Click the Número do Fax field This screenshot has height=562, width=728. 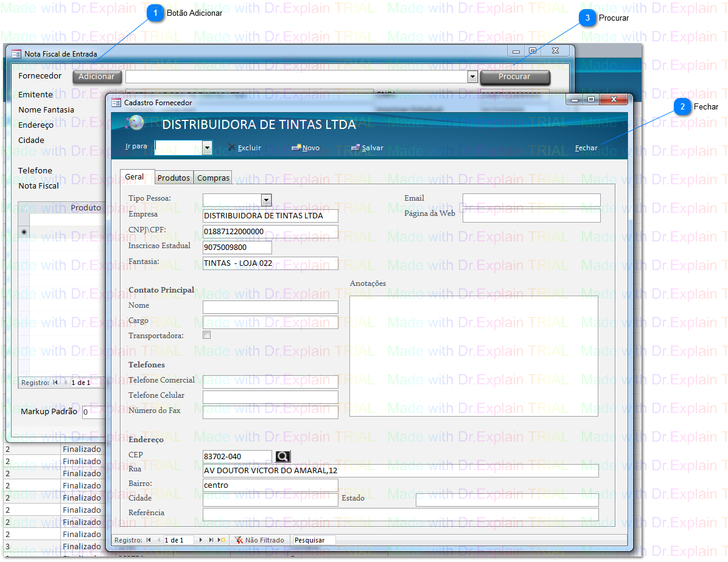[270, 412]
